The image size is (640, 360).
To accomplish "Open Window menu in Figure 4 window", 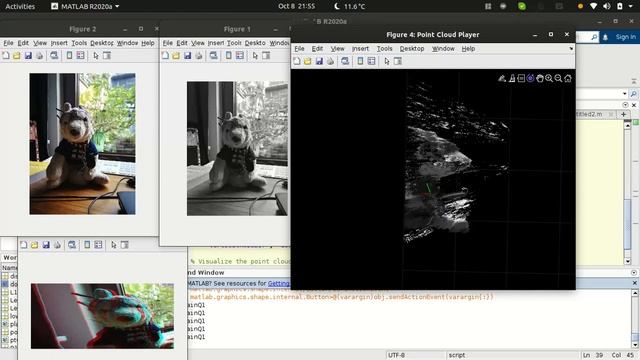I will (443, 49).
